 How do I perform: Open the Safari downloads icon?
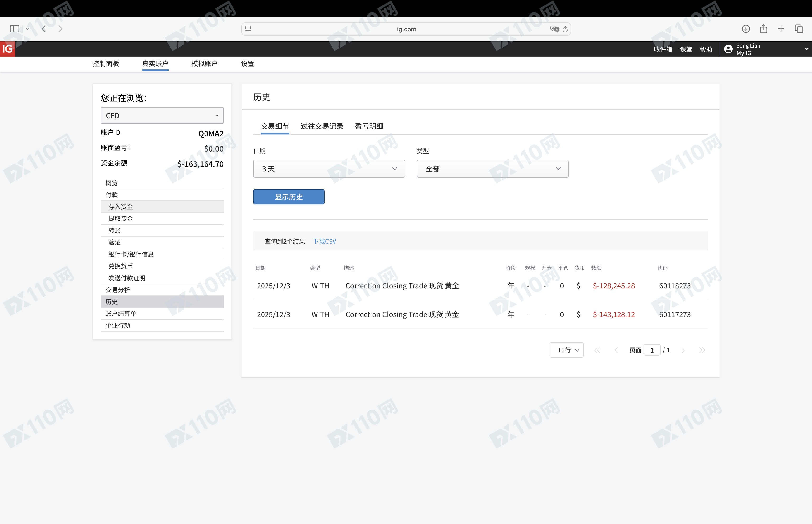(x=746, y=29)
